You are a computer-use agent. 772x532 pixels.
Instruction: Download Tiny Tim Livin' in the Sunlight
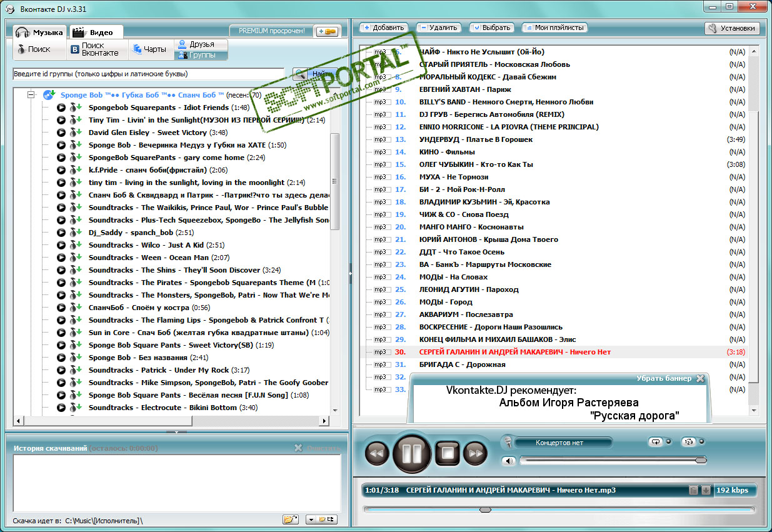pyautogui.click(x=76, y=120)
